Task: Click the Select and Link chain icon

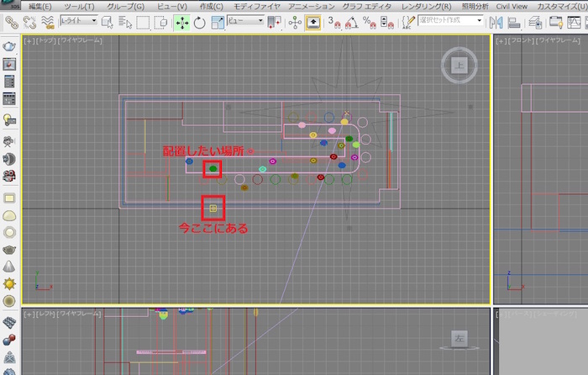Action: (x=10, y=21)
